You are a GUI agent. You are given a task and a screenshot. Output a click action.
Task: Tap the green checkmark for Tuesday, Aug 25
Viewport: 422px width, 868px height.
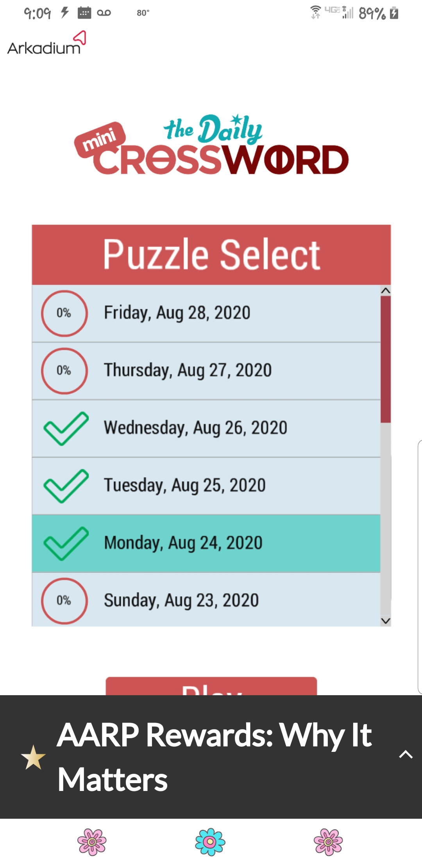65,486
